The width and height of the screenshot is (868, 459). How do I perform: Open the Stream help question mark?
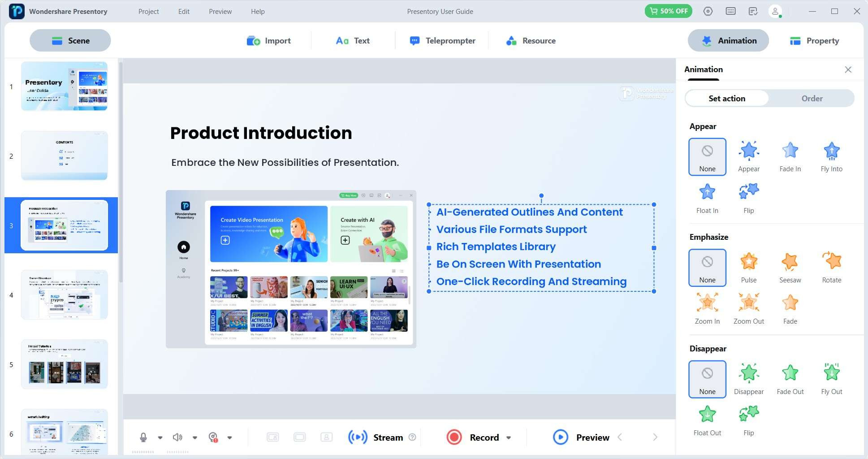(x=412, y=437)
